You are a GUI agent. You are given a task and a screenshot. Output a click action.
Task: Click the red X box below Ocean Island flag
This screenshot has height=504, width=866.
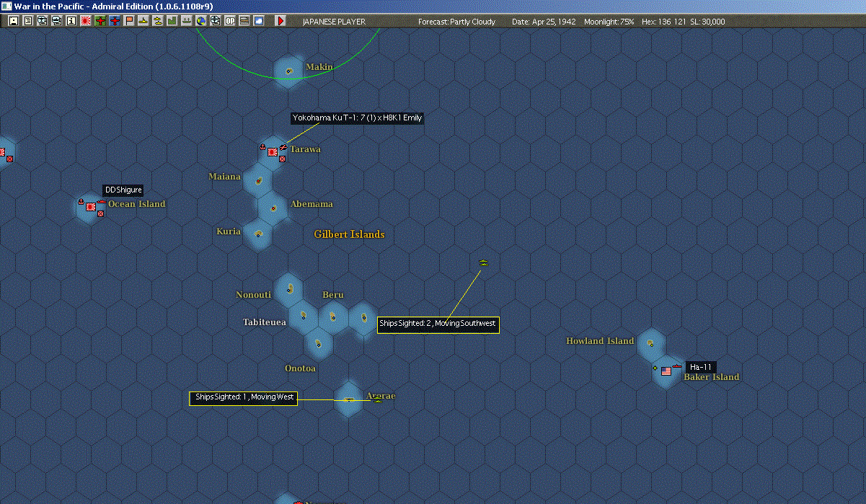pos(100,214)
